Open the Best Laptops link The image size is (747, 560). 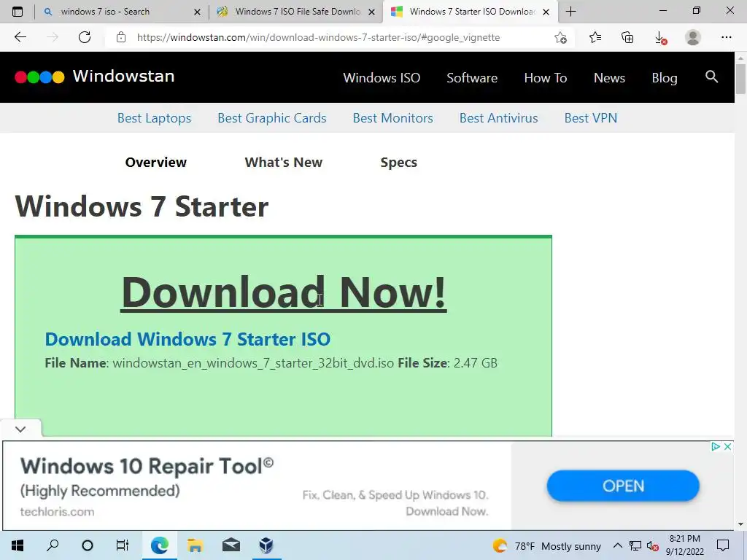tap(154, 118)
